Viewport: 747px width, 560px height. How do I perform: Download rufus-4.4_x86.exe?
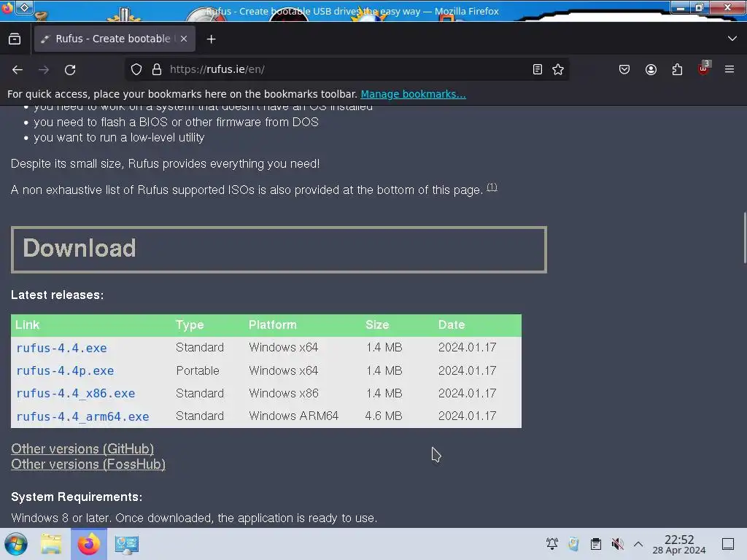tap(76, 394)
